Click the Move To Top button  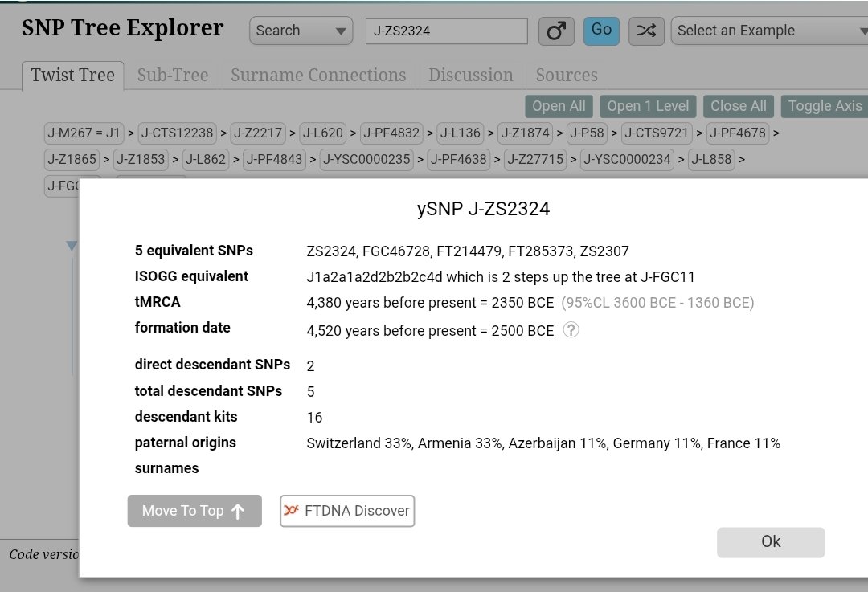pos(194,511)
